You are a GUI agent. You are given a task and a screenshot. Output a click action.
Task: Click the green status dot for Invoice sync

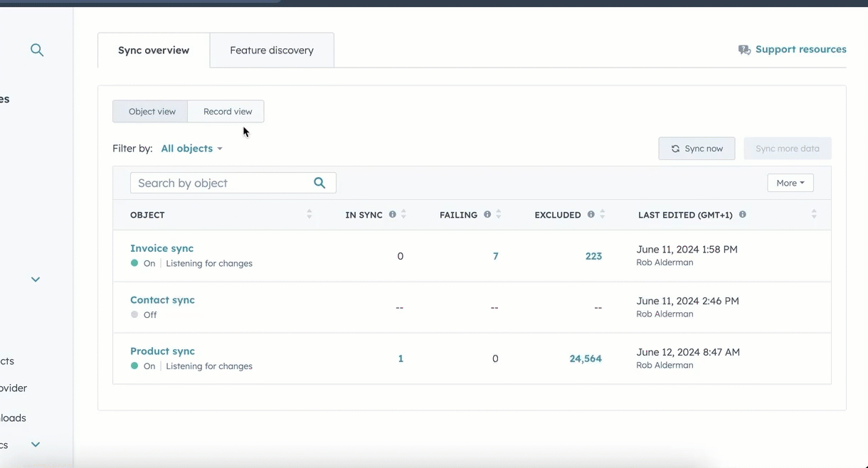pyautogui.click(x=134, y=263)
